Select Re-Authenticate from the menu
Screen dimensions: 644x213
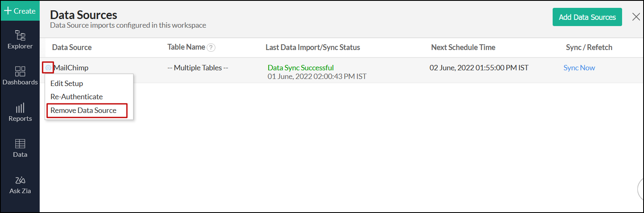[x=76, y=97]
